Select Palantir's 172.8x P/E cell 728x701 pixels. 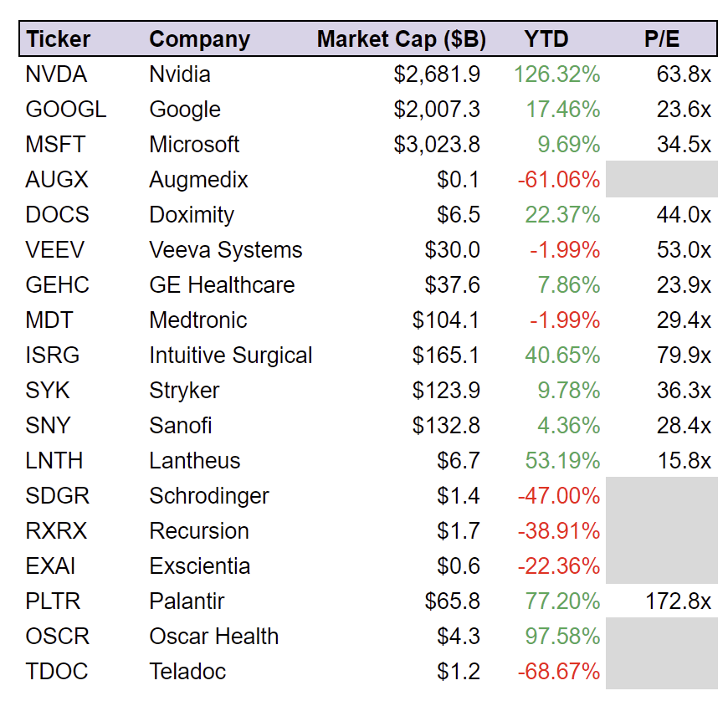[678, 601]
